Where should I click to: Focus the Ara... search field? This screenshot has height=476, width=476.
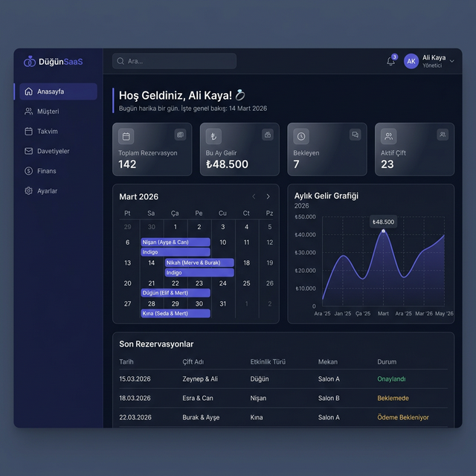174,61
